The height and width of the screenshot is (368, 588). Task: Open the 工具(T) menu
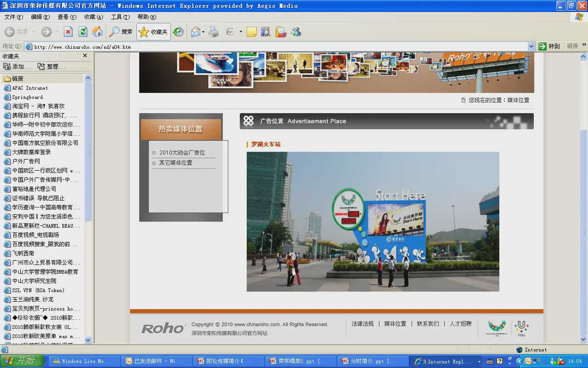pyautogui.click(x=120, y=17)
